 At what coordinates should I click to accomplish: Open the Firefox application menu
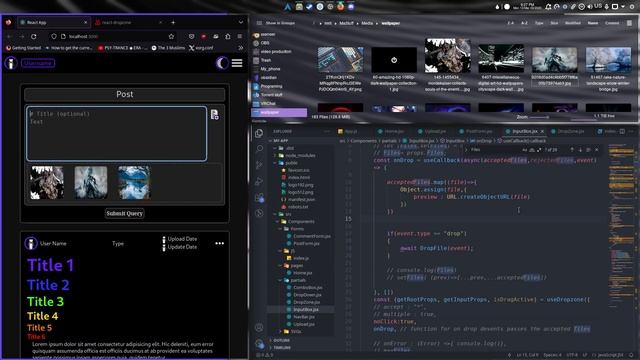pyautogui.click(x=240, y=36)
